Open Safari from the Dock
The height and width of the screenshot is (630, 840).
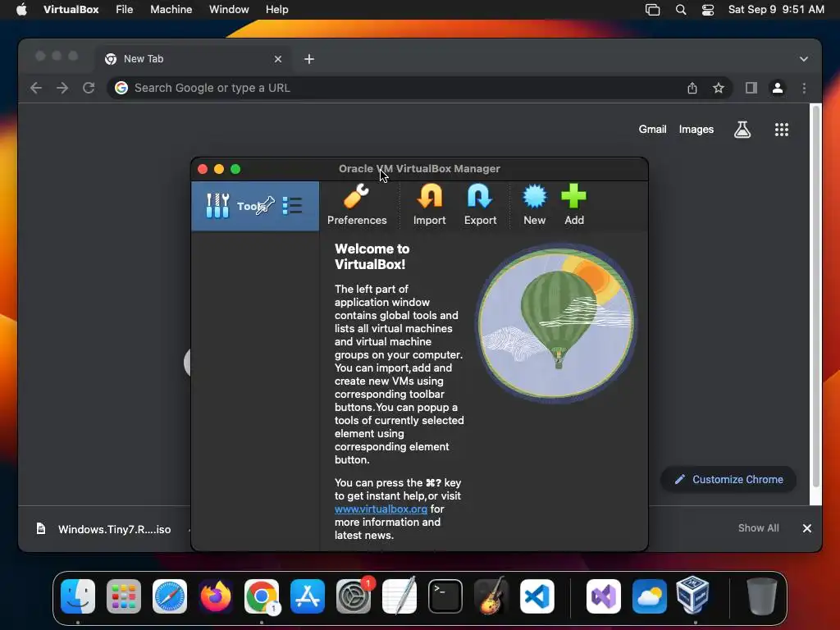(170, 596)
